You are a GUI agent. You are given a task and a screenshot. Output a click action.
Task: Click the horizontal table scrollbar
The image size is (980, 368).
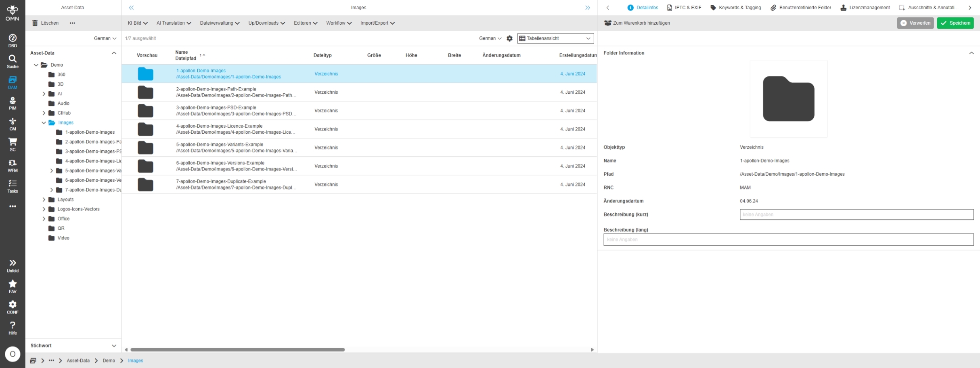click(x=237, y=350)
